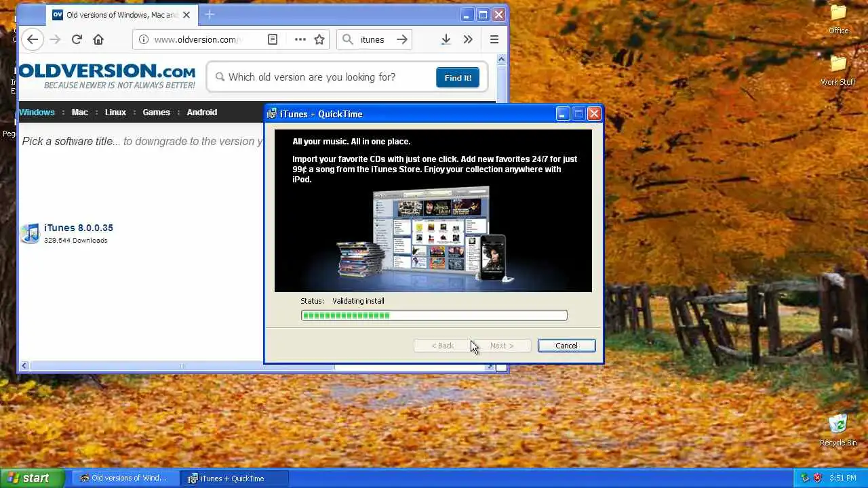868x488 pixels.
Task: Reload the oldversion.com page
Action: tap(77, 39)
